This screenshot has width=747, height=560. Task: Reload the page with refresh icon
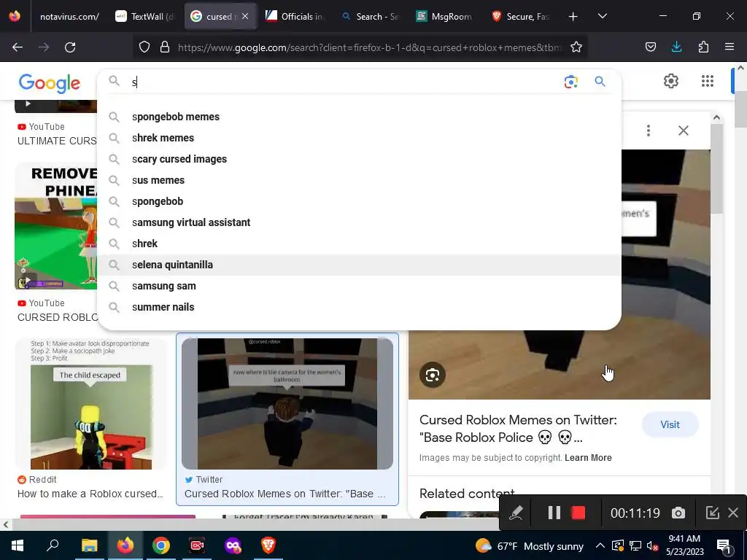click(x=70, y=47)
